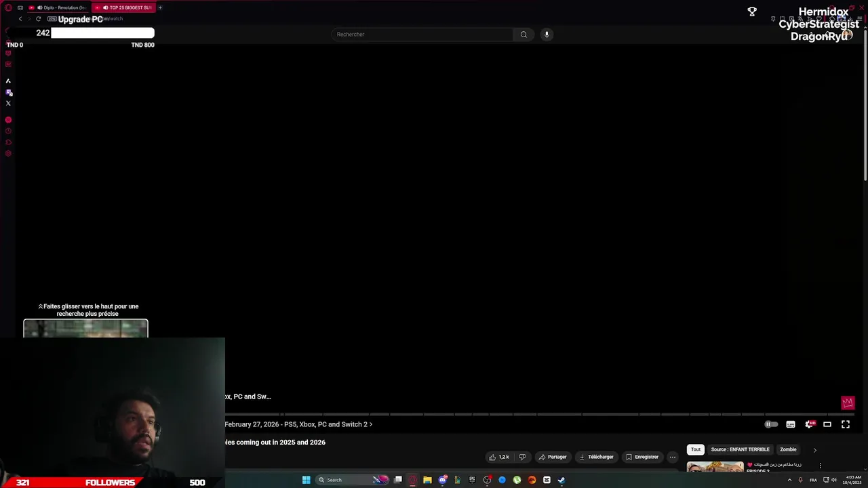Image resolution: width=868 pixels, height=488 pixels.
Task: Open FRA language selector in tray
Action: 813,480
